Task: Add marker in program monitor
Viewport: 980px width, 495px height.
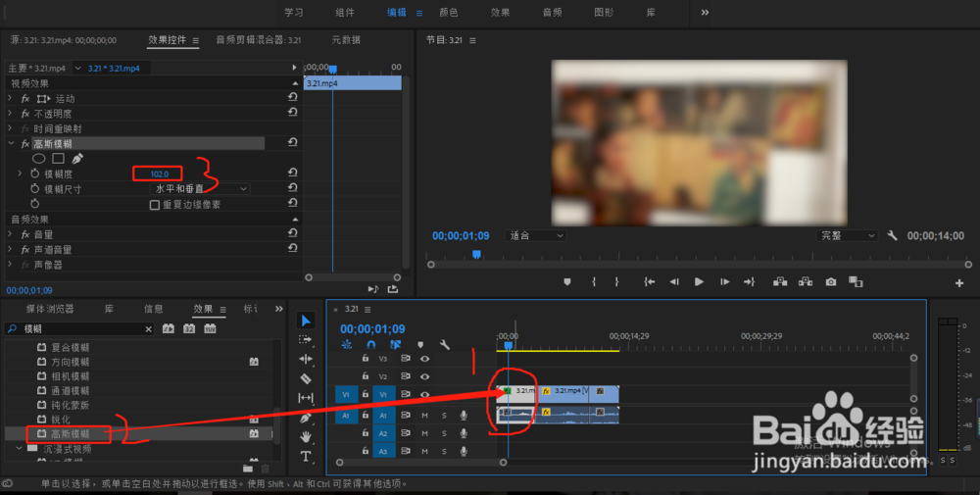Action: [x=566, y=282]
